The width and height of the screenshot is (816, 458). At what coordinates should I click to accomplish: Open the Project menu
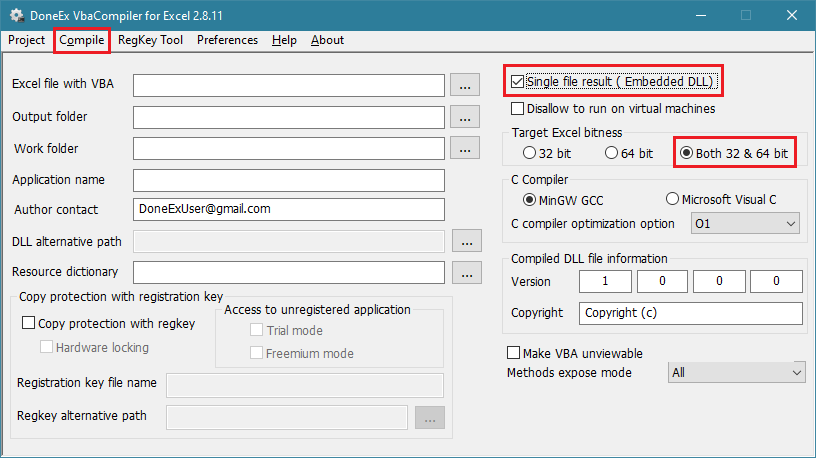click(x=27, y=40)
